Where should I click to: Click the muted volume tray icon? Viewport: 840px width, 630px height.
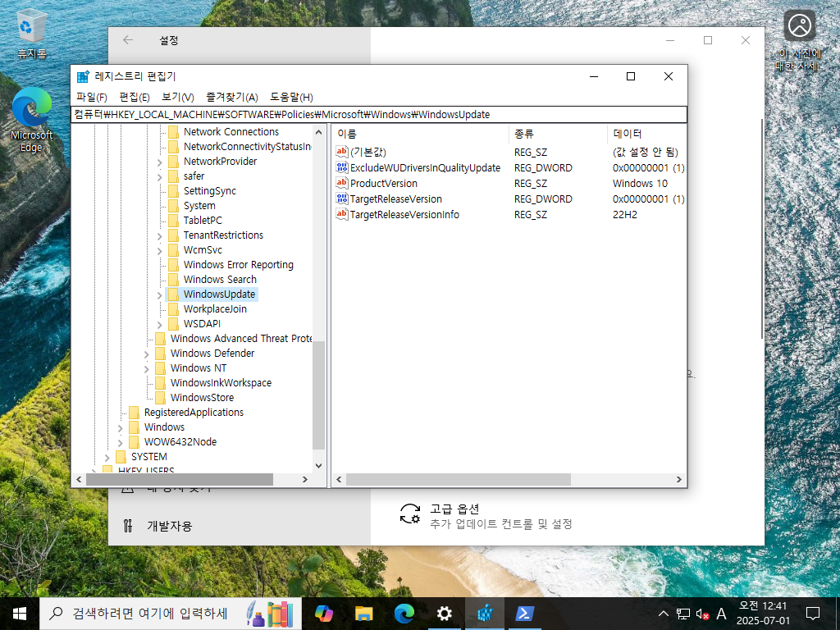click(x=702, y=614)
